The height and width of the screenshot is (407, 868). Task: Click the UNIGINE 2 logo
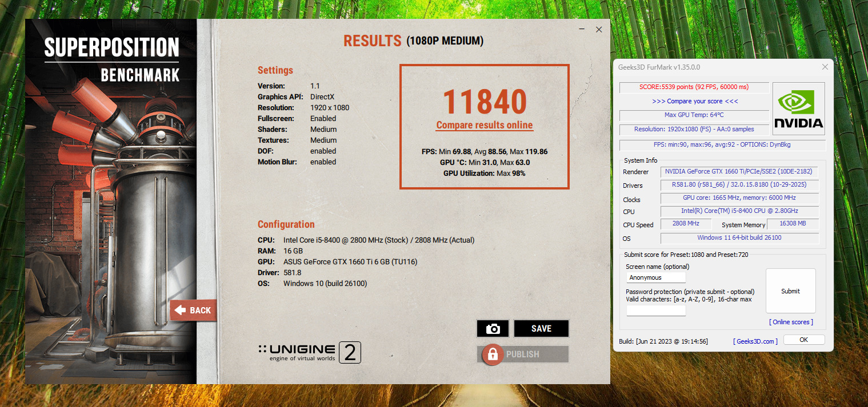click(x=309, y=353)
